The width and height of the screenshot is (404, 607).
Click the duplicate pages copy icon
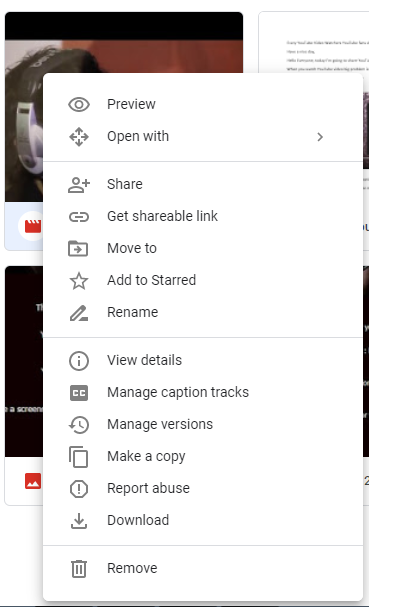(79, 457)
